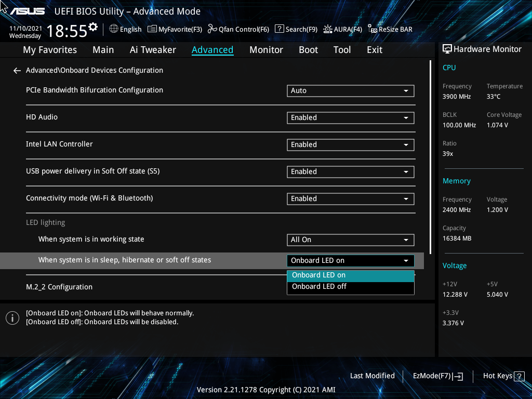Open the HD Audio dropdown

tap(351, 118)
